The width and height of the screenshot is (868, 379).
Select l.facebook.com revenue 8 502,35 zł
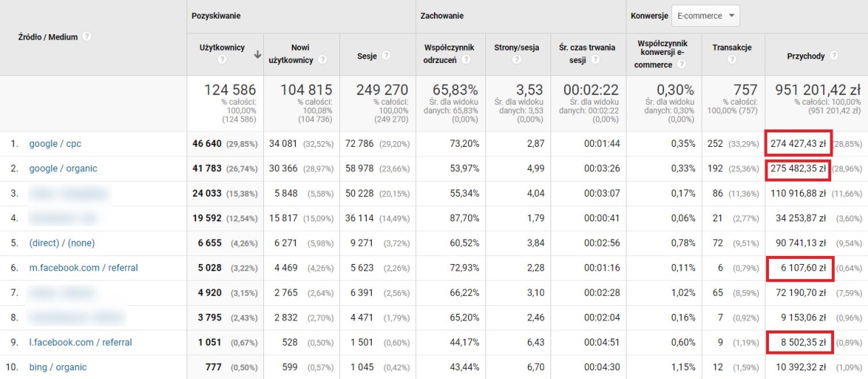tap(804, 342)
